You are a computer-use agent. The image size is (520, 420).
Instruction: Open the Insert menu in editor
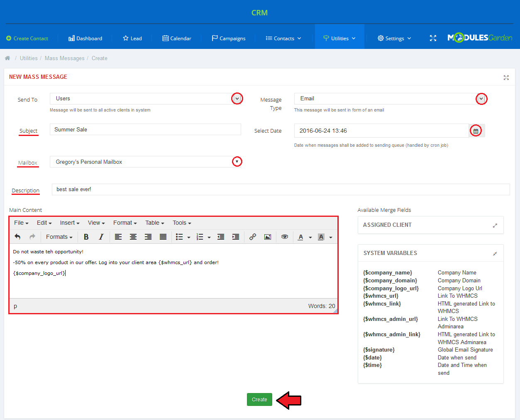pos(69,223)
